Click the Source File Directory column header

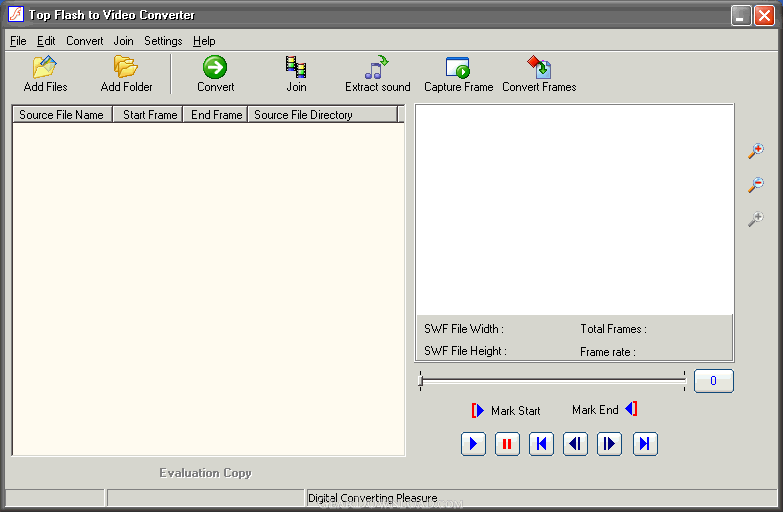click(323, 114)
